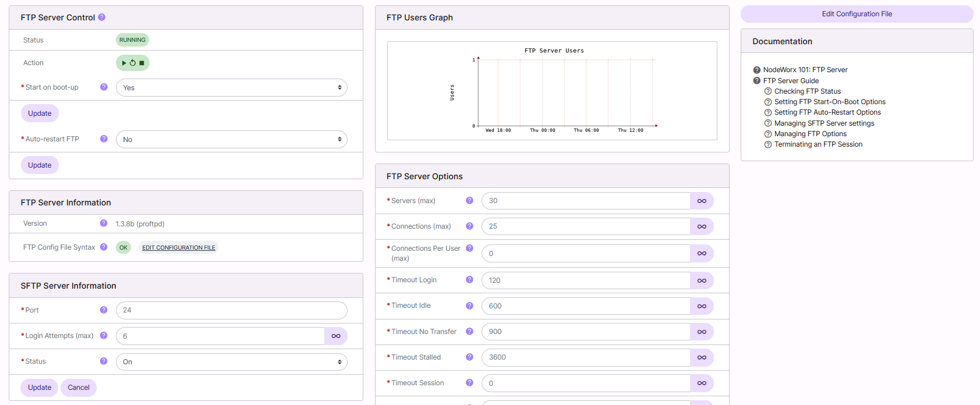The image size is (980, 405).
Task: Open the SFTP Status dropdown
Action: pos(231,362)
